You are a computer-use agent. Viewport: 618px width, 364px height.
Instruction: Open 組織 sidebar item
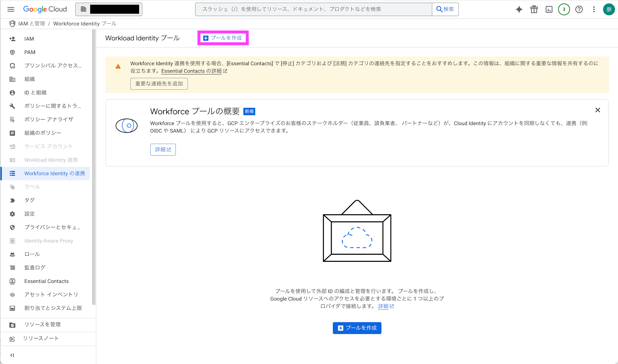click(45, 79)
